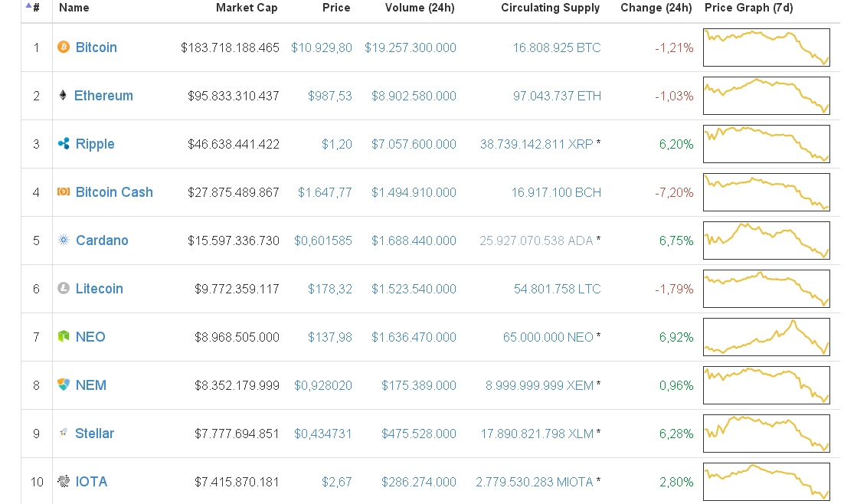The height and width of the screenshot is (504, 844).
Task: Open the NEO name link
Action: pyautogui.click(x=90, y=337)
